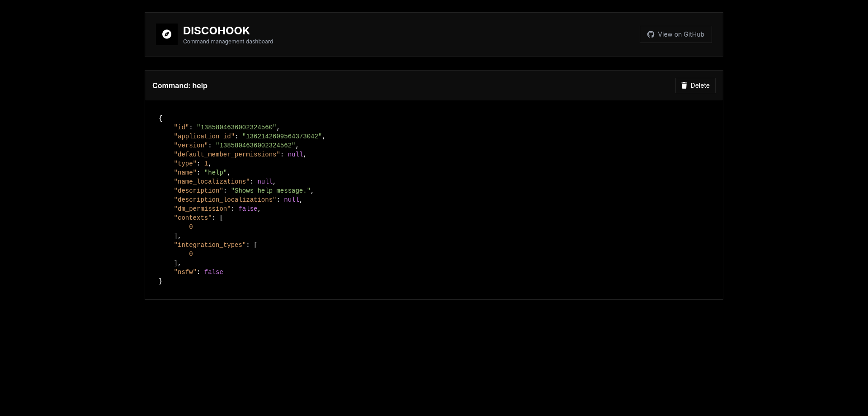The width and height of the screenshot is (868, 416).
Task: Click the "integration_types" key
Action: pos(210,245)
